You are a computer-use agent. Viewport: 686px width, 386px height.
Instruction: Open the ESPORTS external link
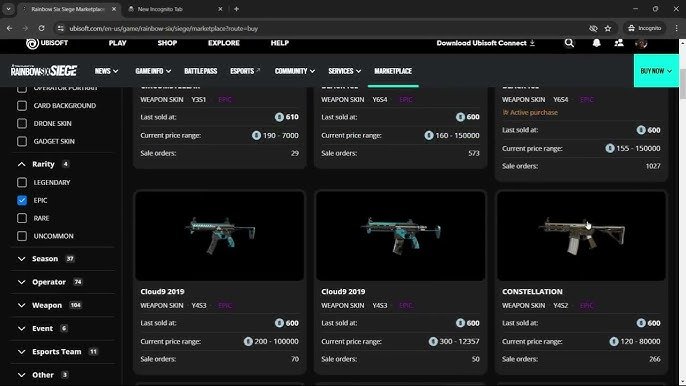click(x=245, y=71)
